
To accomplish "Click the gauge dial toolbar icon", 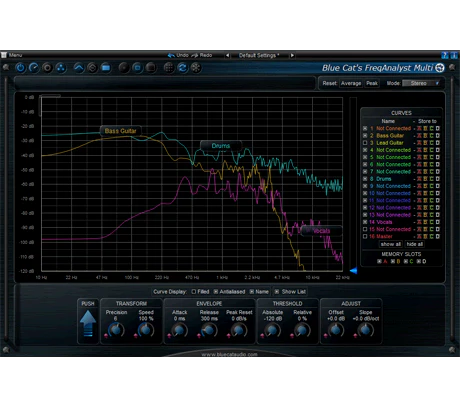I will (x=34, y=68).
